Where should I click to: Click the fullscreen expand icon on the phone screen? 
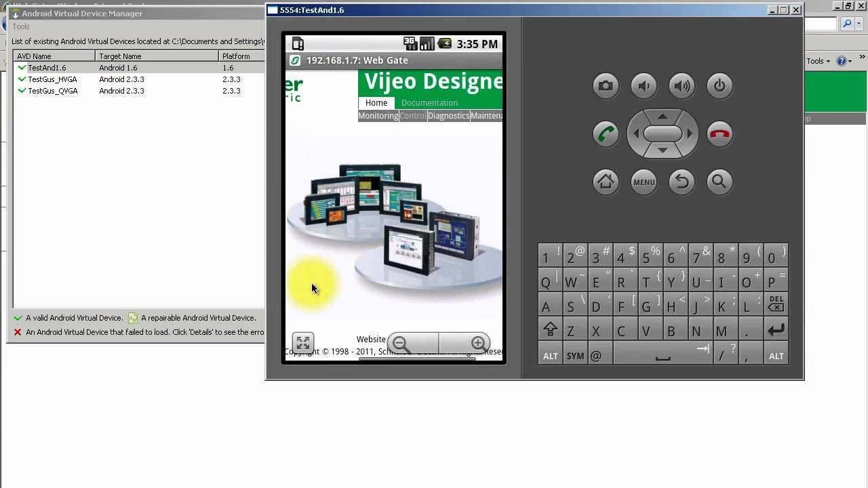click(x=303, y=343)
